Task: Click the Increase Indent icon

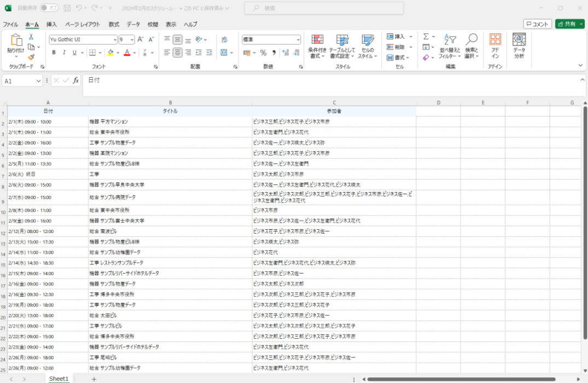Action: coord(209,53)
